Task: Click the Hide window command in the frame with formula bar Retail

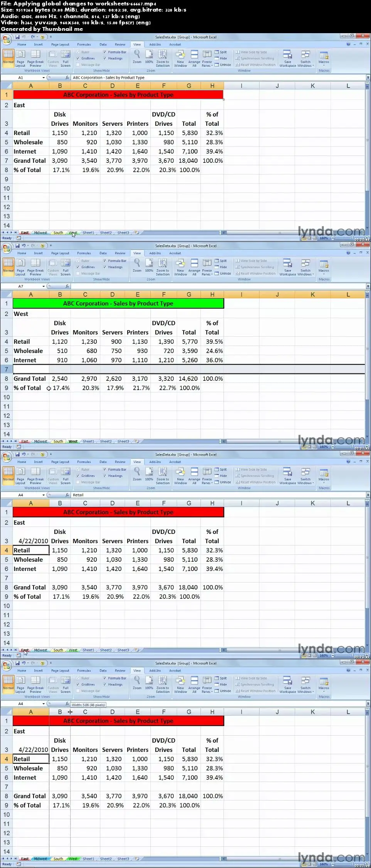Action: tap(221, 476)
